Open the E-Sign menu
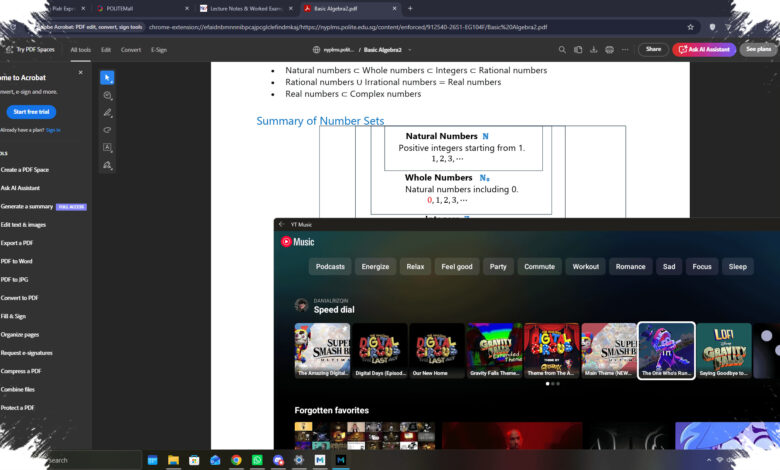 tap(159, 50)
